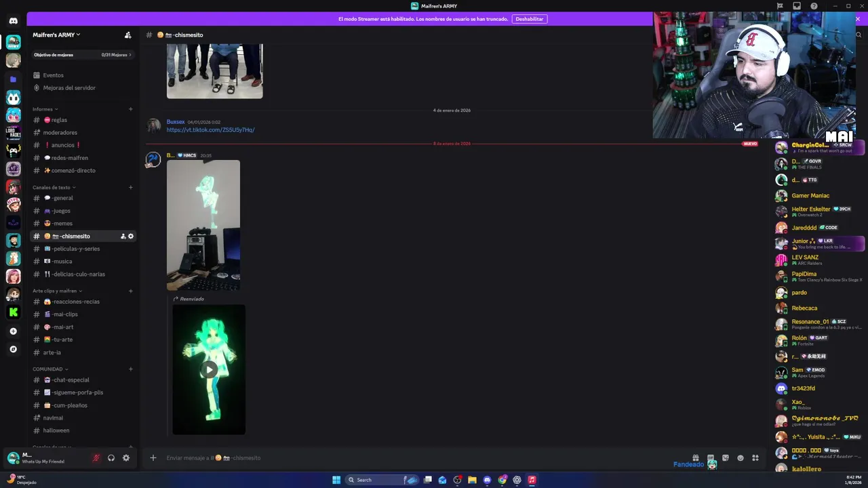Screen dimensions: 868x488
Task: Click the Buxsex username on the message
Action: (x=176, y=122)
